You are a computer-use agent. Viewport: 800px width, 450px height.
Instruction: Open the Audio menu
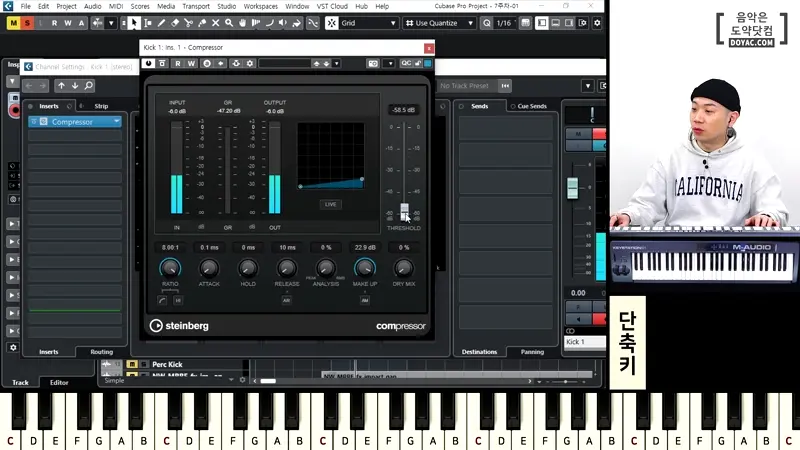click(x=92, y=6)
